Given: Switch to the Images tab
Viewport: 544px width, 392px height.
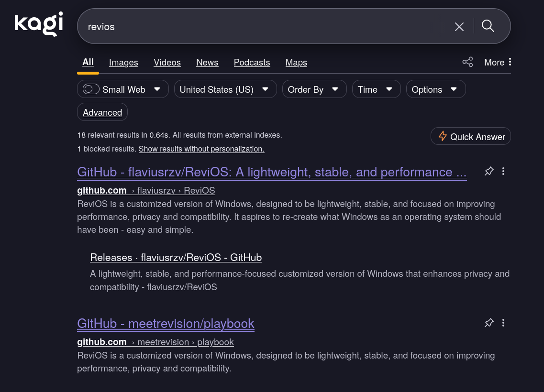Looking at the screenshot, I should pos(123,63).
